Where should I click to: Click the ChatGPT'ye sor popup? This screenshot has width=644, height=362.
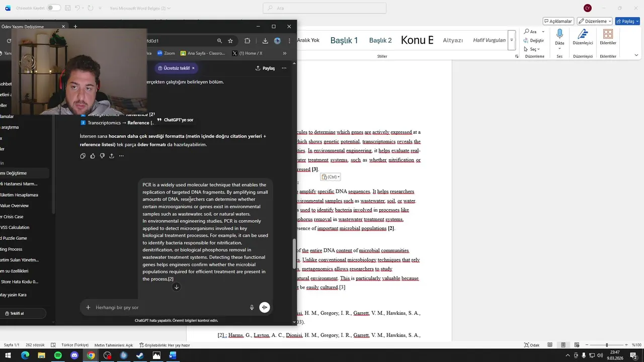pos(175,120)
